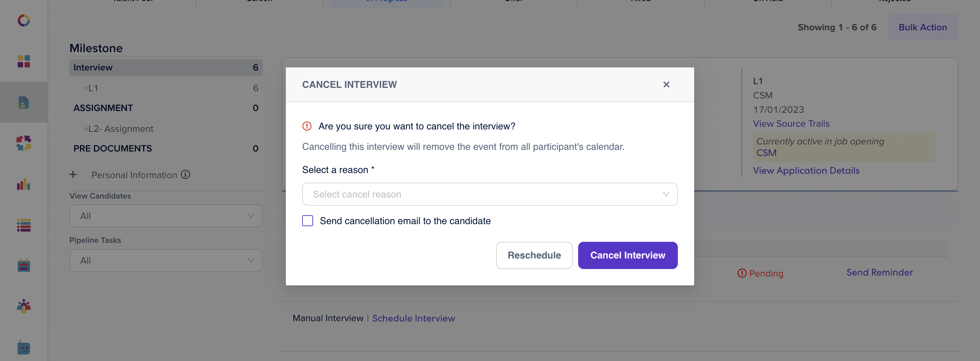980x361 pixels.
Task: Enable Send cancellation email to the candidate
Action: [307, 221]
